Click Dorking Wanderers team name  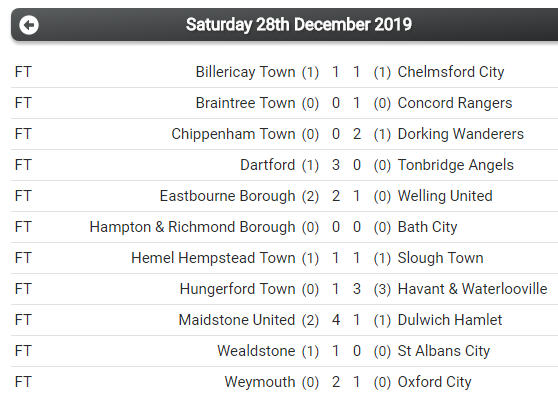point(460,134)
